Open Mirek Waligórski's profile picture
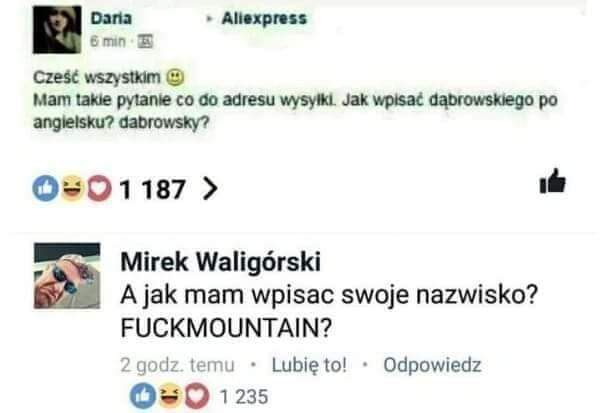 point(67,276)
